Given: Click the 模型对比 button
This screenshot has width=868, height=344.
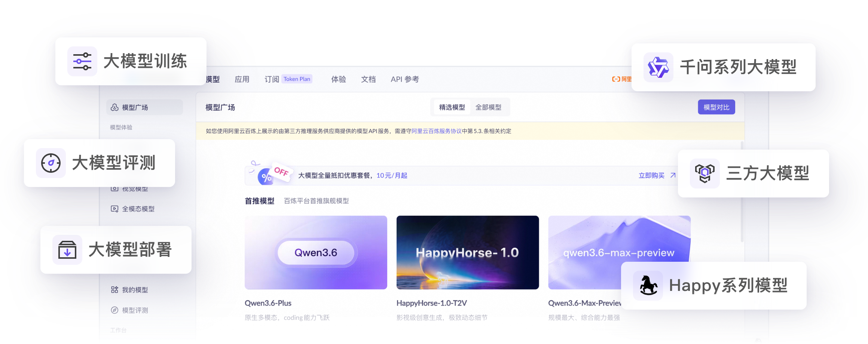Looking at the screenshot, I should point(716,107).
